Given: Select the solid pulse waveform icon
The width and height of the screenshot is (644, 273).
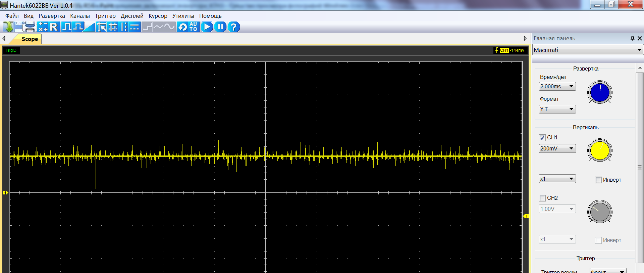Looking at the screenshot, I should click(x=66, y=27).
